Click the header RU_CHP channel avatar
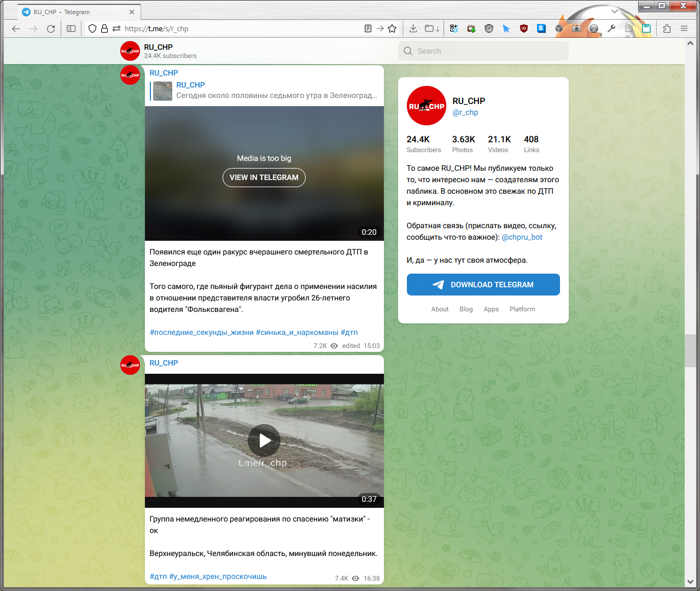The height and width of the screenshot is (591, 700). point(130,51)
